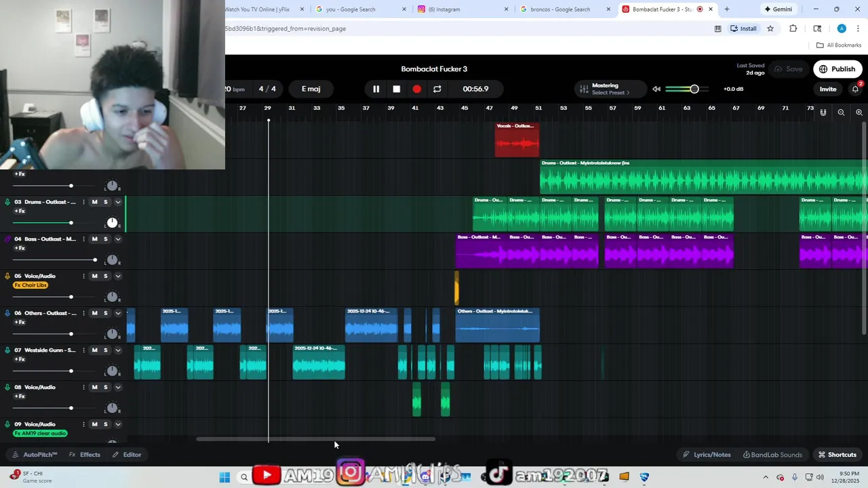Expand track 05 Voice/Audio chevron
The image size is (868, 488).
(118, 276)
